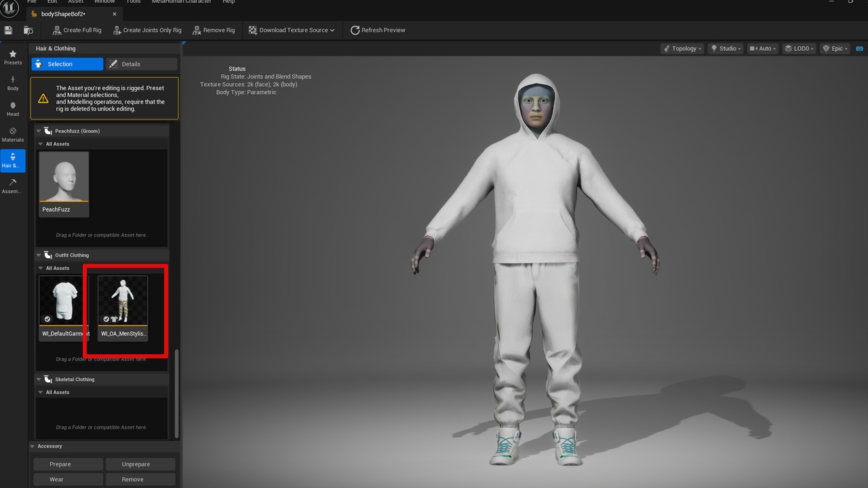Viewport: 868px width, 488px height.
Task: Open the Asset menu
Action: [75, 2]
